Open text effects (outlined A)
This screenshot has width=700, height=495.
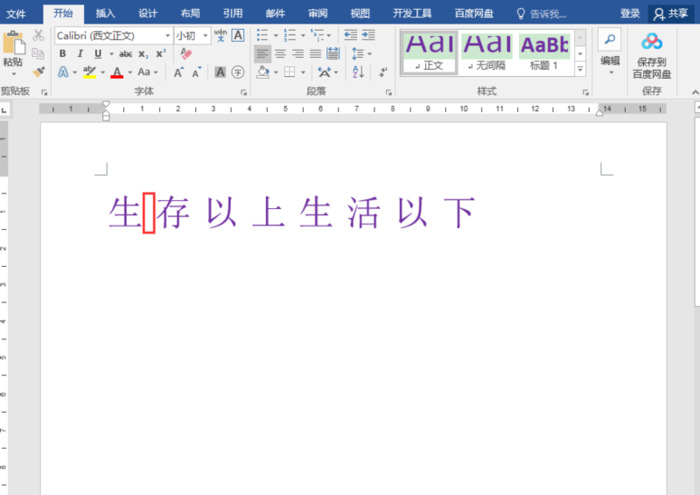(63, 72)
